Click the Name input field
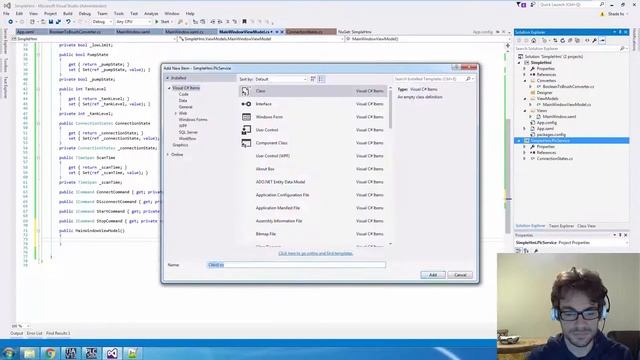The width and height of the screenshot is (640, 360). pyautogui.click(x=296, y=265)
